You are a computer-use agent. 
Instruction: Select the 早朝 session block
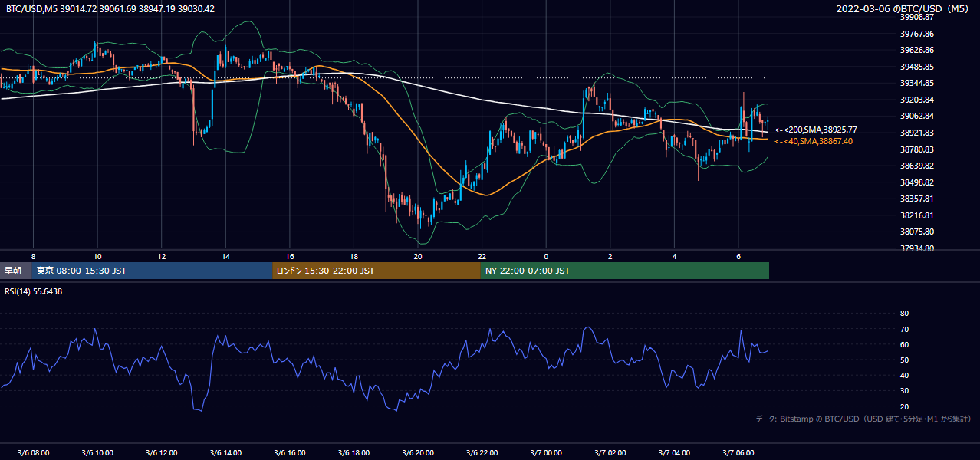point(16,271)
